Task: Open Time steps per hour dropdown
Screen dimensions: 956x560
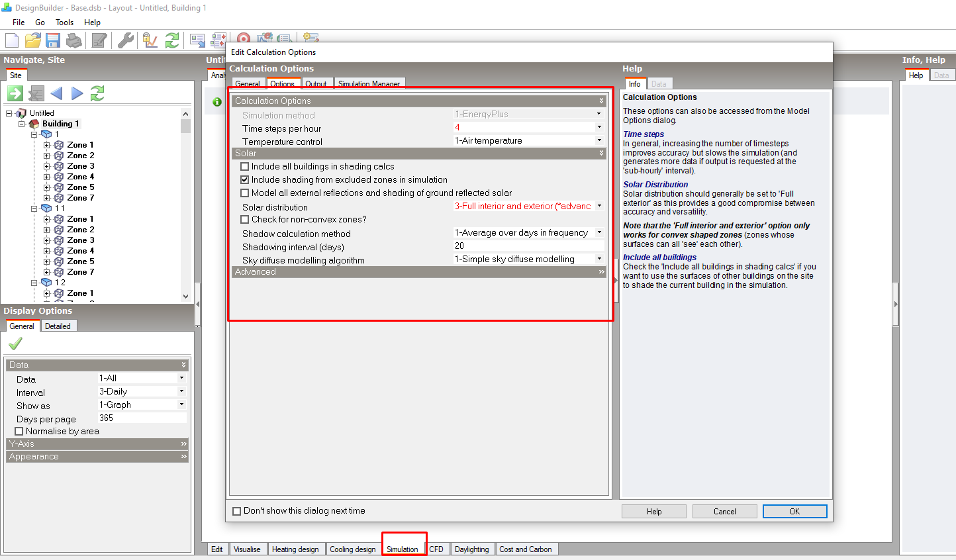Action: point(599,127)
